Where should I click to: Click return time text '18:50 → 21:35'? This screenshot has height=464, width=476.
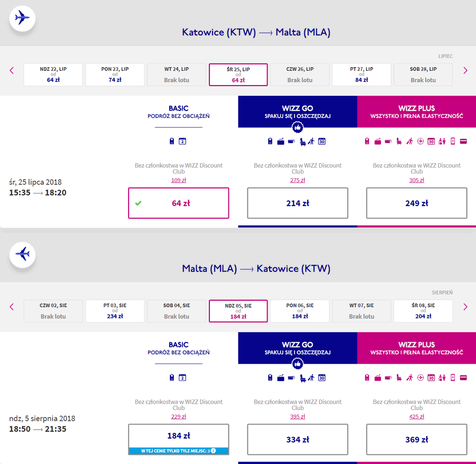pyautogui.click(x=38, y=429)
